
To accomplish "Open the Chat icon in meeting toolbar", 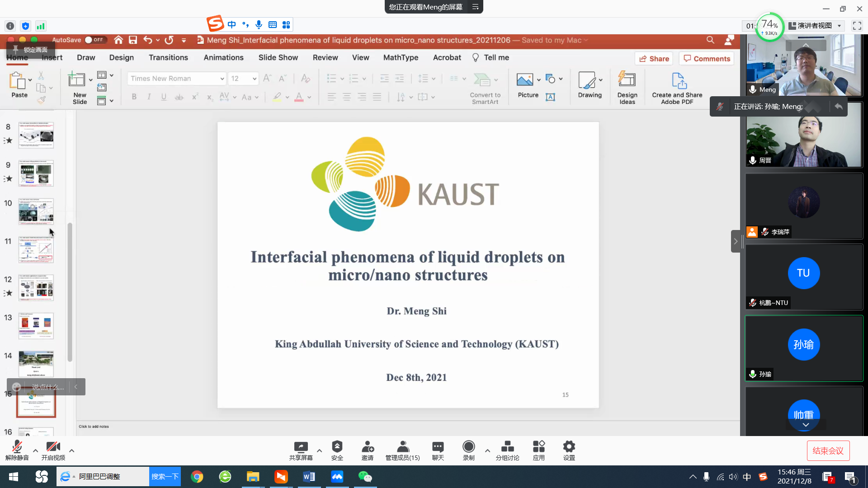I will click(438, 447).
